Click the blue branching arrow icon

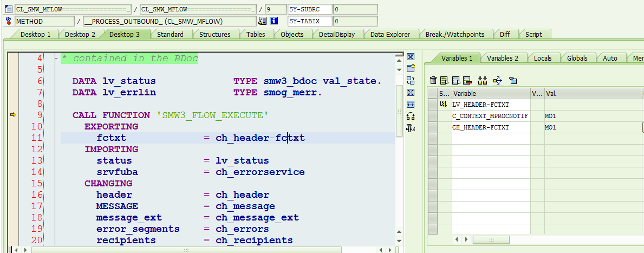tap(497, 80)
